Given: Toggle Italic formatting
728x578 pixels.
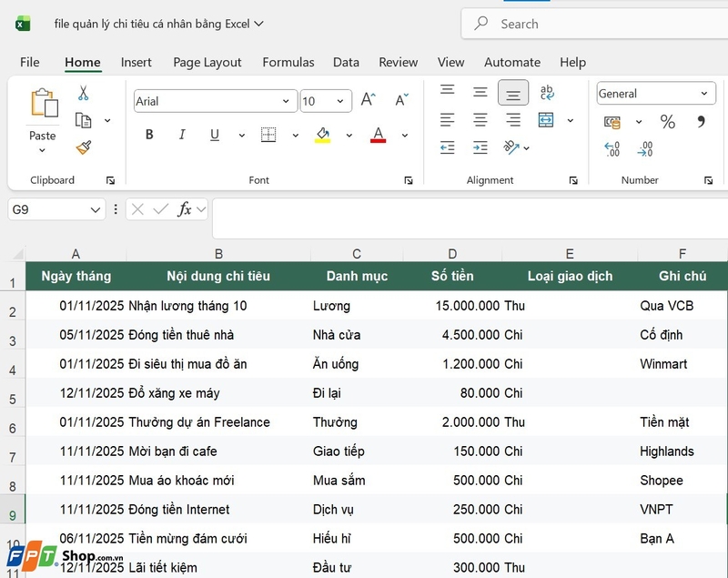Looking at the screenshot, I should click(182, 135).
